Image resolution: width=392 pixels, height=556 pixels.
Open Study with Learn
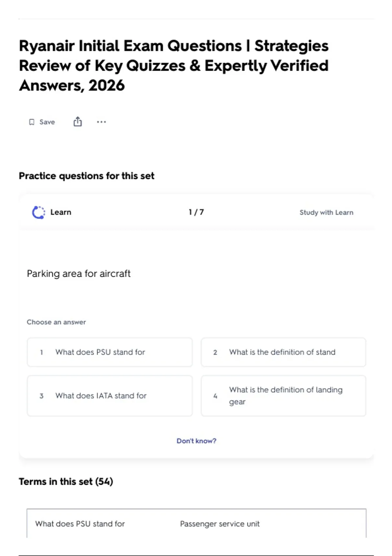tap(326, 212)
